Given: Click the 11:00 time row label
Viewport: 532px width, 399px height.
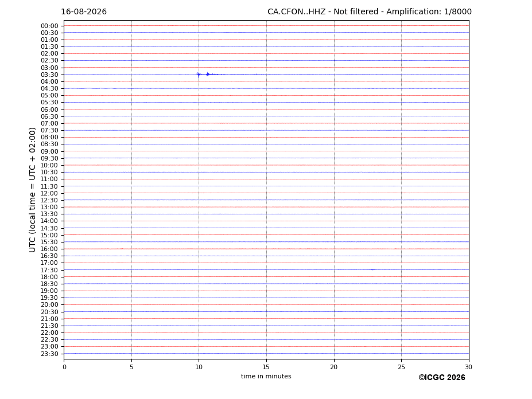Looking at the screenshot, I should [49, 179].
